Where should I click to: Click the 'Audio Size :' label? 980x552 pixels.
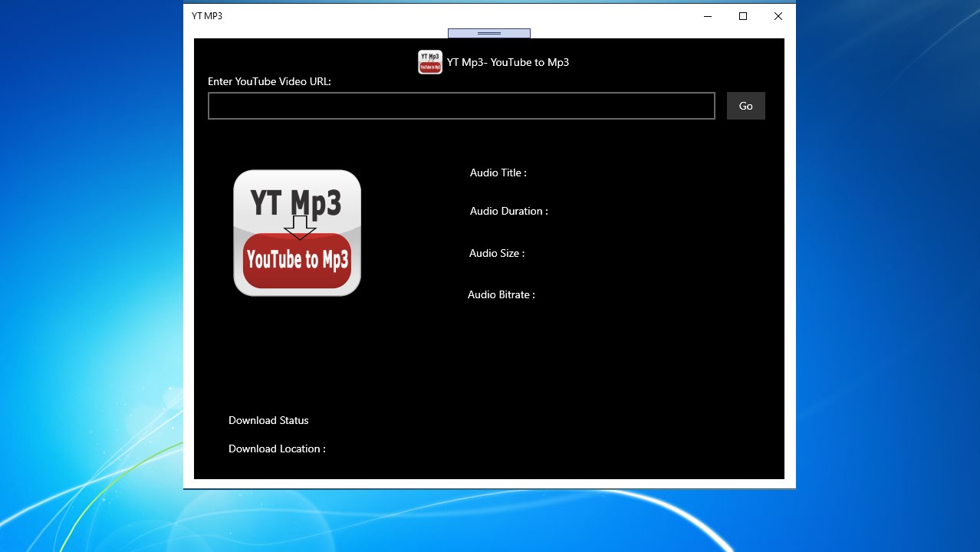coord(497,253)
